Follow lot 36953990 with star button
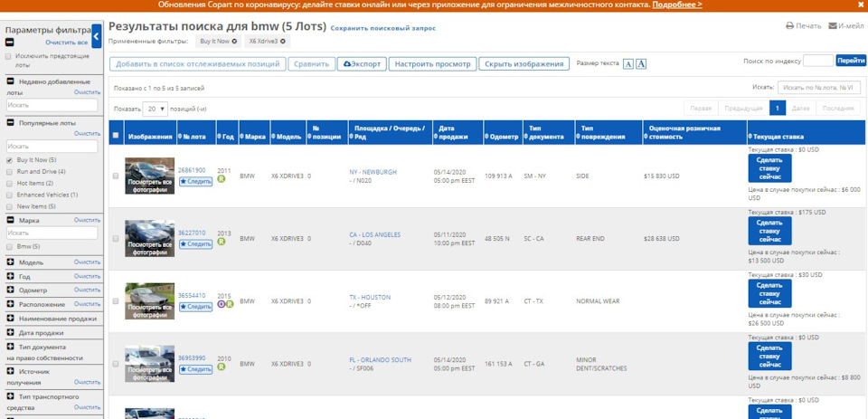This screenshot has height=419, width=868. (x=195, y=369)
